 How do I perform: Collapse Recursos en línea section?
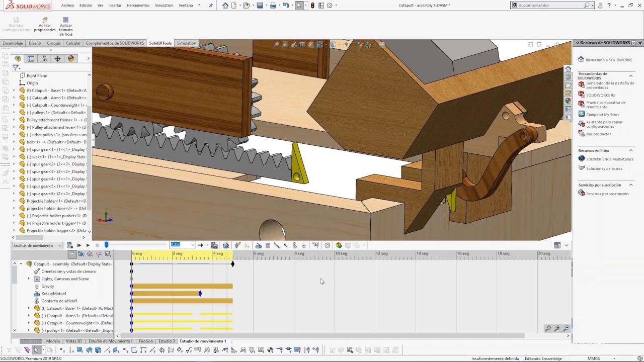631,150
